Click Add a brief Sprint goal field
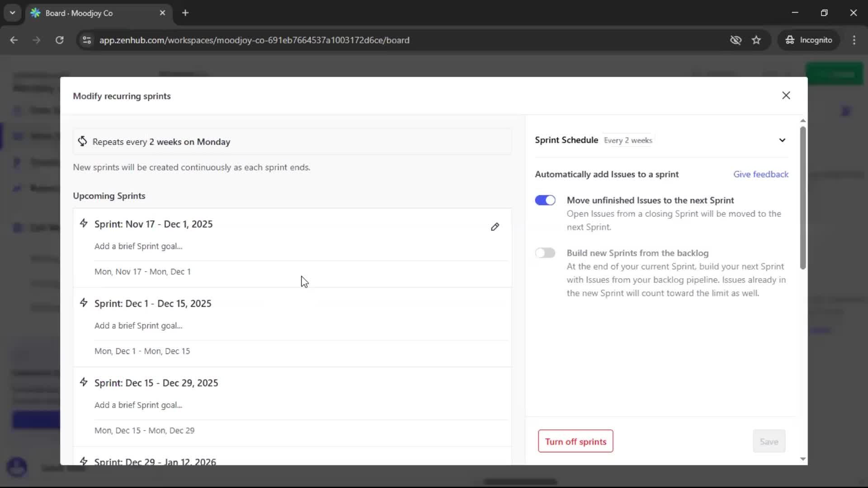The height and width of the screenshot is (488, 868). point(138,246)
